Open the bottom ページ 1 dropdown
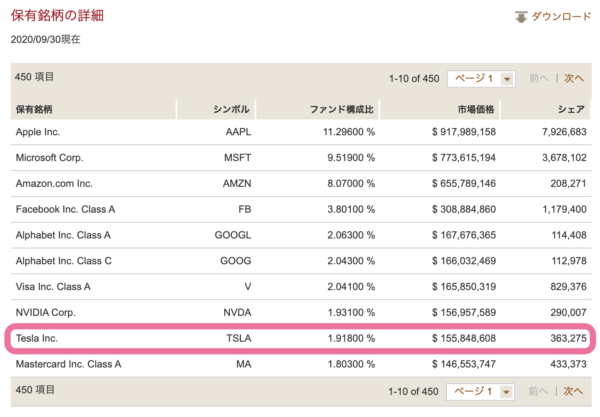Viewport: 600px width, 417px height. [x=480, y=392]
